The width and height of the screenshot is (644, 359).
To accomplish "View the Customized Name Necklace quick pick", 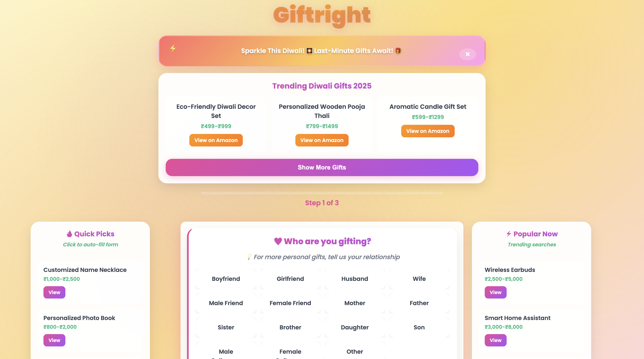I will 54,292.
